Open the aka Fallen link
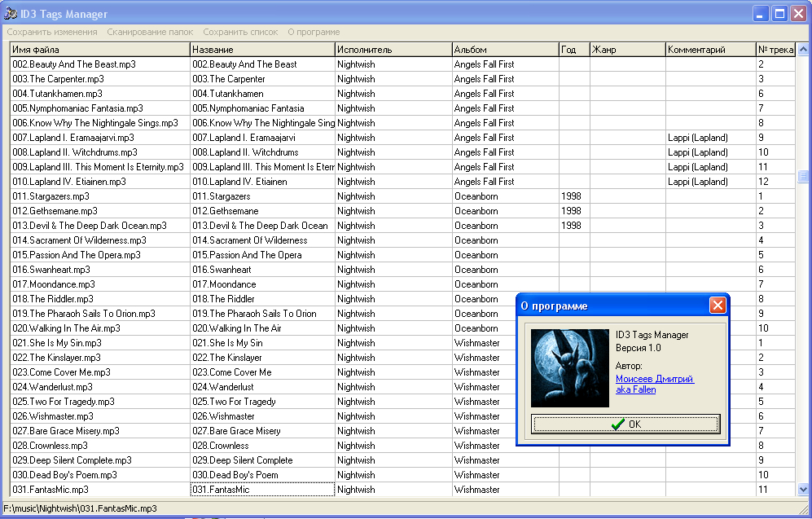The width and height of the screenshot is (812, 519). point(635,389)
